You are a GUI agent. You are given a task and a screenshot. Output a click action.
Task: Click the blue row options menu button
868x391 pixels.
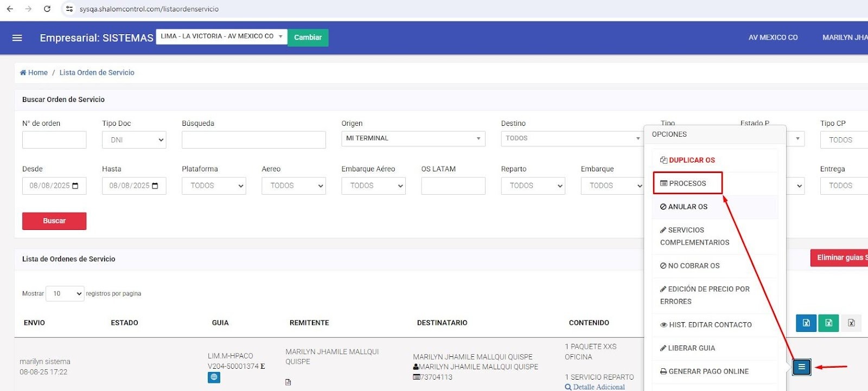tap(801, 367)
